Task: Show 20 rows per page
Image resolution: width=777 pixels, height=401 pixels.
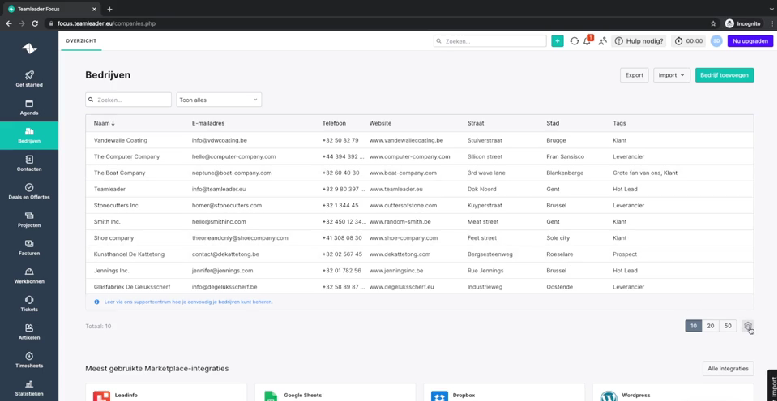Action: coord(711,326)
